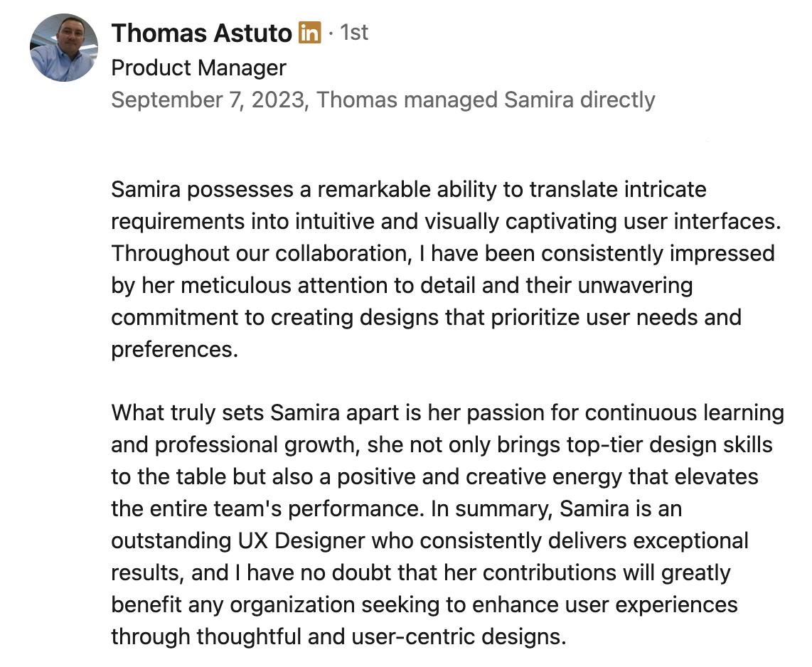The width and height of the screenshot is (812, 667).
Task: Select the 1st degree connection label
Action: coord(353,33)
